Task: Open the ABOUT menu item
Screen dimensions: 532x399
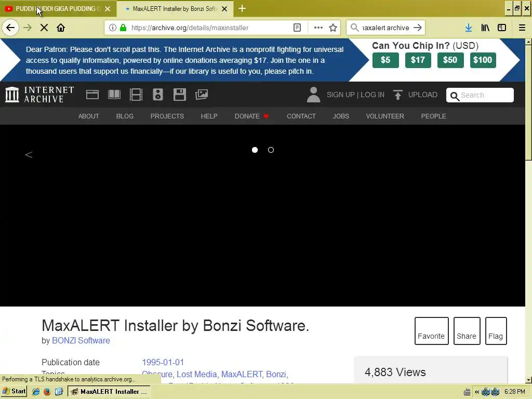Action: [88, 116]
